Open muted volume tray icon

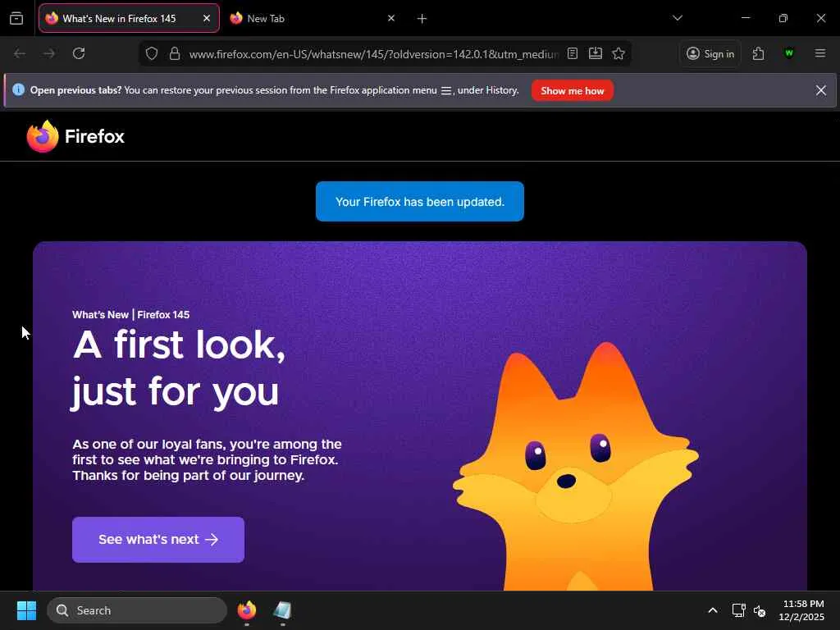[x=760, y=610]
